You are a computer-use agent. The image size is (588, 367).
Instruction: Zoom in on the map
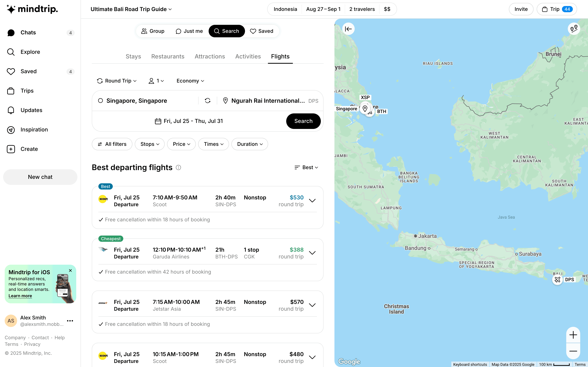coord(573,335)
